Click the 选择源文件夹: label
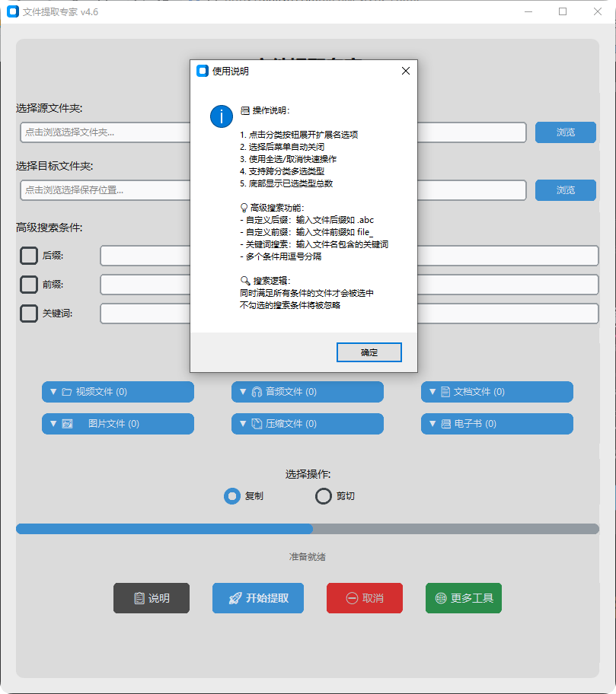The height and width of the screenshot is (694, 616). [x=49, y=108]
